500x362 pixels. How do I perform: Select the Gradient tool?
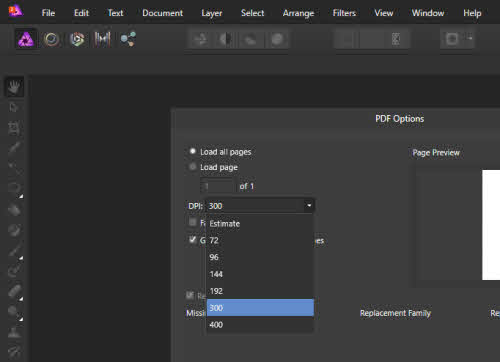pyautogui.click(x=14, y=230)
